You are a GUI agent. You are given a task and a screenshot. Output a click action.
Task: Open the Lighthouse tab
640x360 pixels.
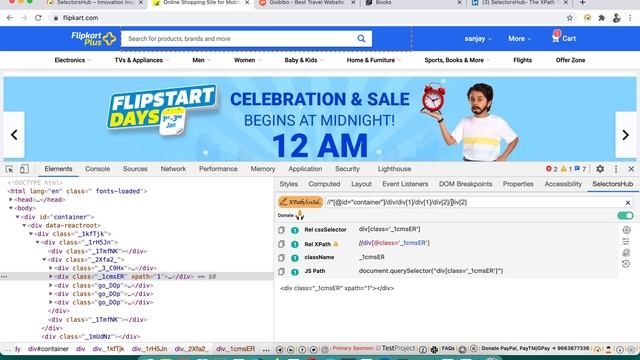click(x=394, y=169)
